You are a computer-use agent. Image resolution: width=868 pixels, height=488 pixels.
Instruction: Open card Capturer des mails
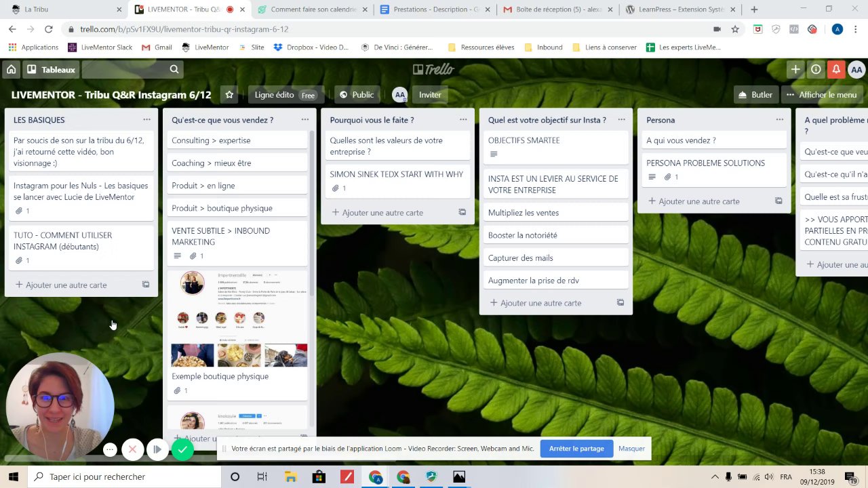tap(556, 258)
